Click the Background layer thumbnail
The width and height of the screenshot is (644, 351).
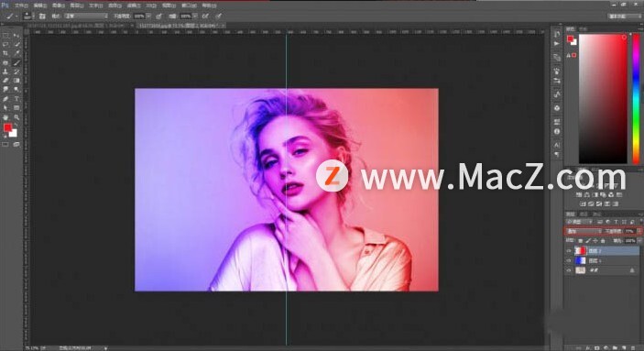(x=581, y=270)
